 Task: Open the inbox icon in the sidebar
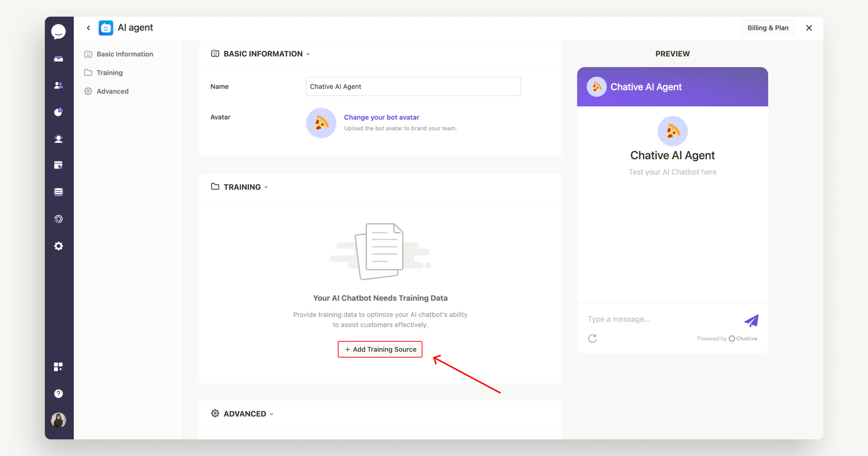(x=59, y=59)
